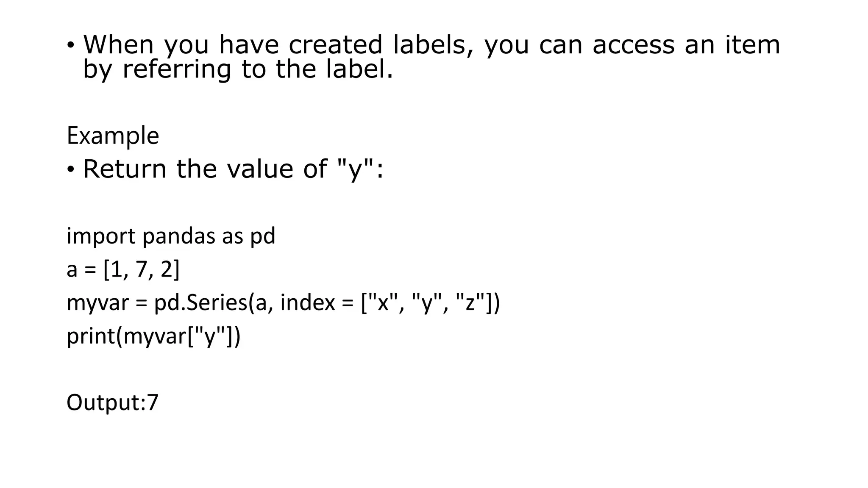Click the print(myvar["y"]) code line
Screen dimensions: 868x488
(x=153, y=336)
